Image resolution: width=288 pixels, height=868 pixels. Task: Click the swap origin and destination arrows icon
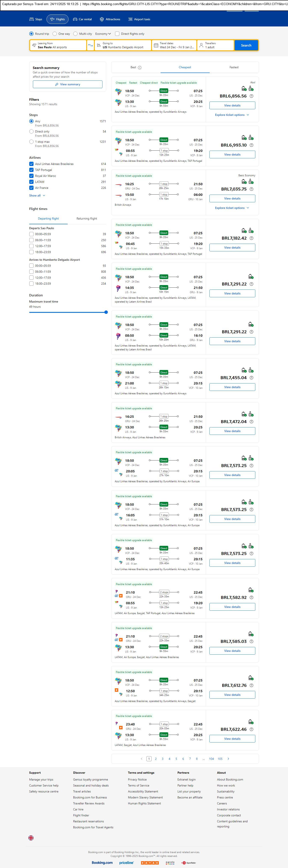coord(90,45)
